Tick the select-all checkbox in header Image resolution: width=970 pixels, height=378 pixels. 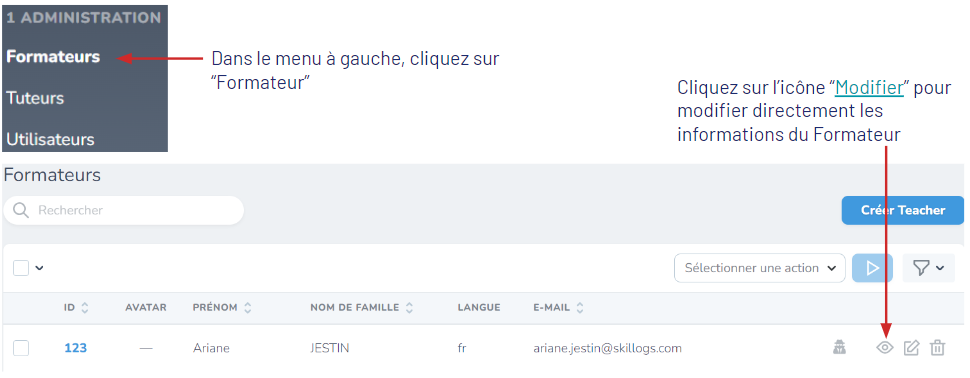(21, 268)
